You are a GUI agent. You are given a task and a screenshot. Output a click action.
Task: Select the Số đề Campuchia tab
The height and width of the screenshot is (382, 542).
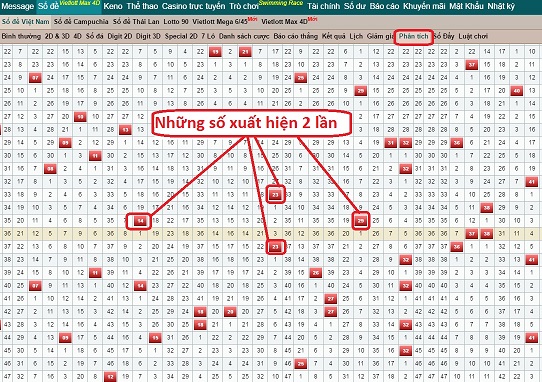(81, 21)
